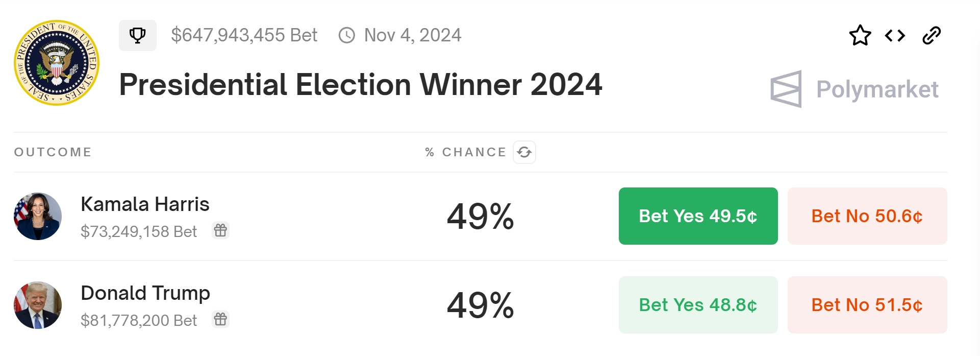The width and height of the screenshot is (980, 356).
Task: Click the clock icon near the date
Action: [347, 35]
